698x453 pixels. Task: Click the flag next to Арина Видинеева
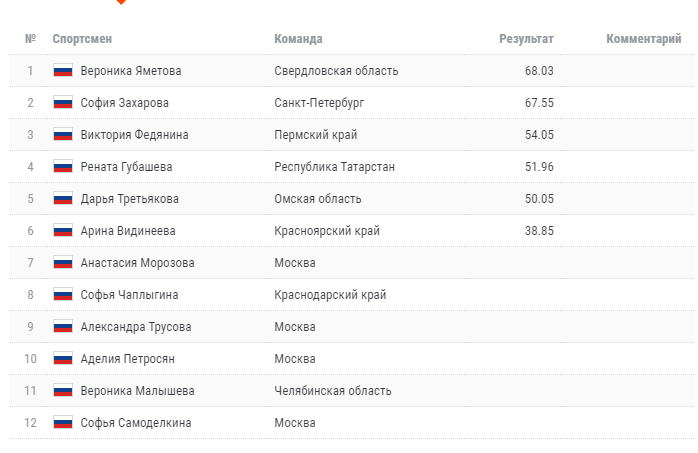click(x=63, y=231)
